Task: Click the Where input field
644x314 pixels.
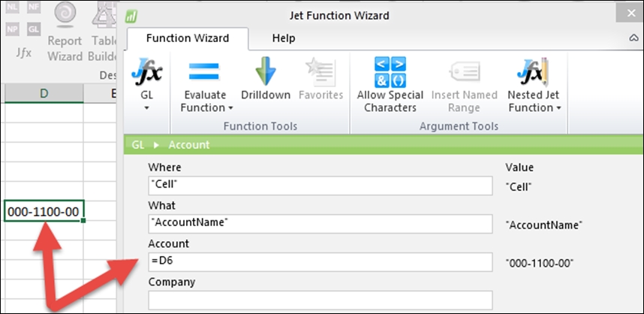Action: click(320, 186)
